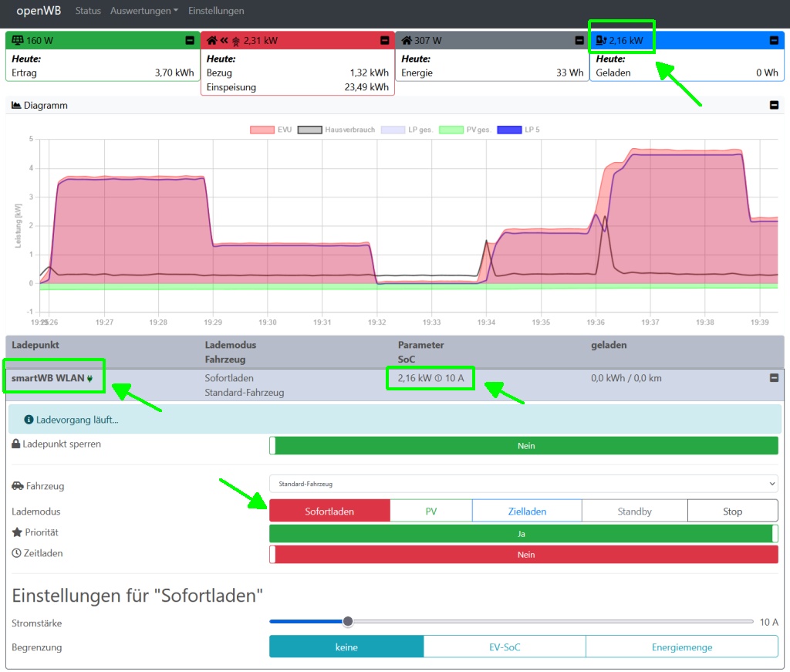Open the Auswertungen menu

pos(144,11)
